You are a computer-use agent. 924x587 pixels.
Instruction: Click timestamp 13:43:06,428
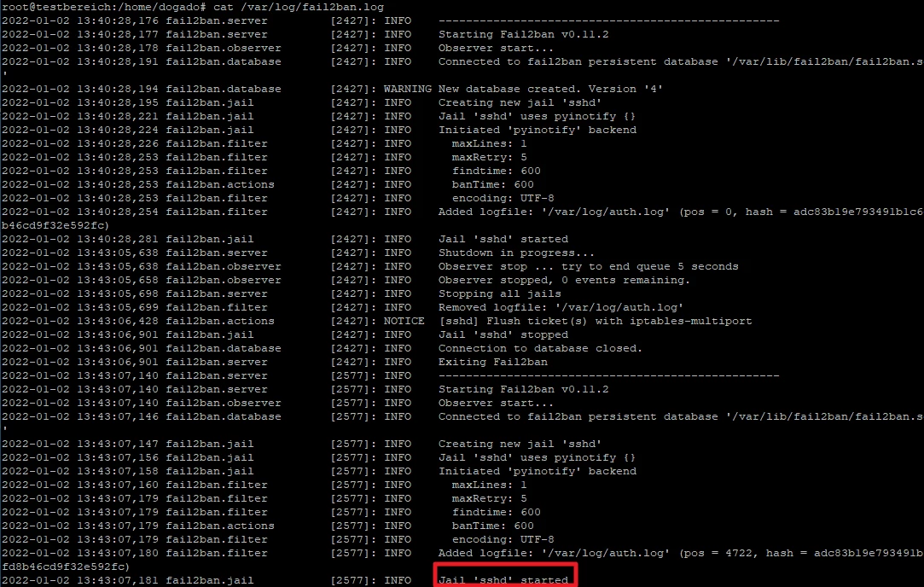(x=117, y=321)
